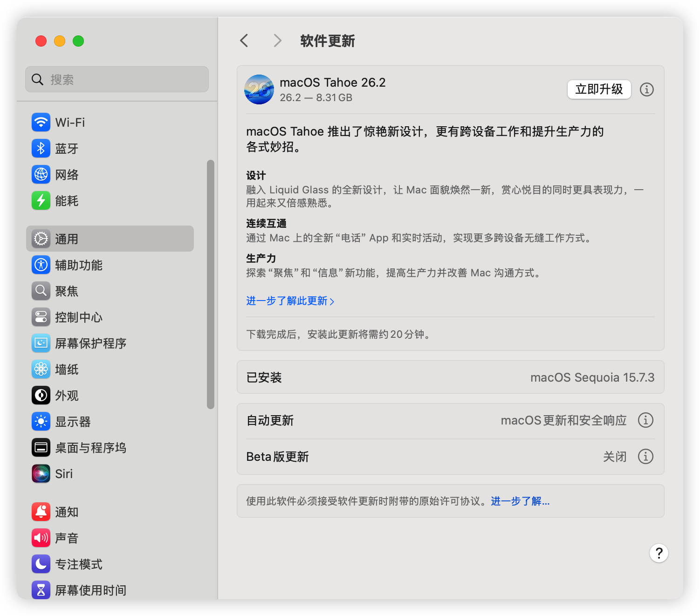Screen dimensions: 700x616
Task: Select 聚焦 (Spotlight) settings
Action: point(66,291)
